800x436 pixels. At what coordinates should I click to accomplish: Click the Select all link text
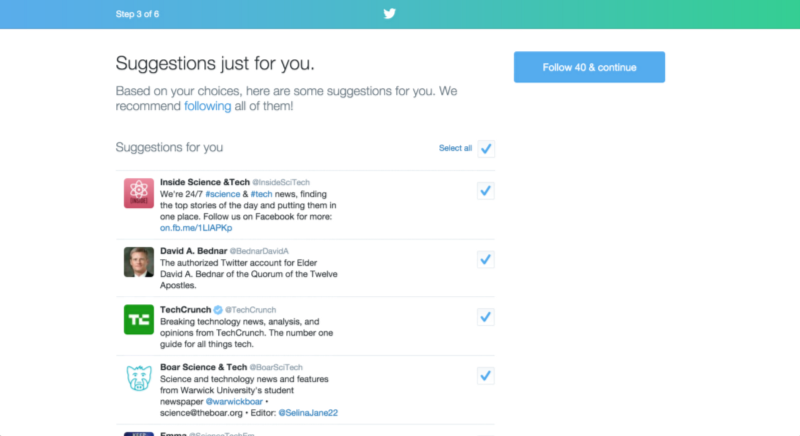point(455,148)
